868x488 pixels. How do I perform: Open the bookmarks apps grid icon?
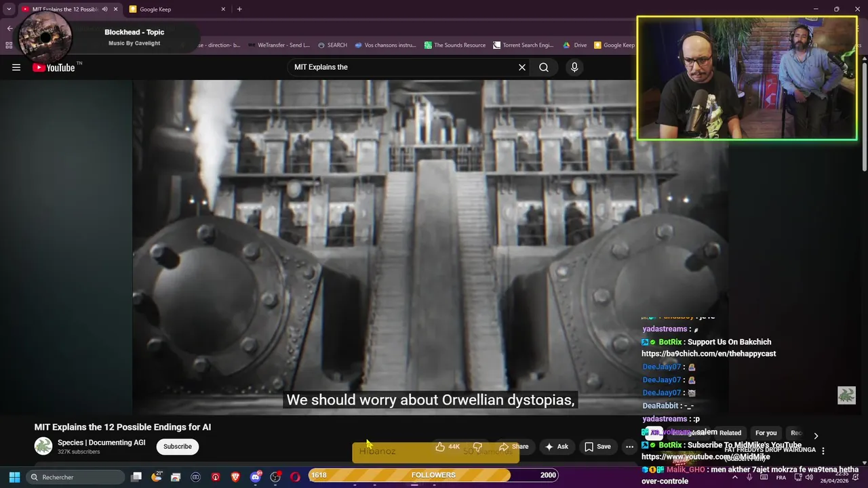point(9,45)
